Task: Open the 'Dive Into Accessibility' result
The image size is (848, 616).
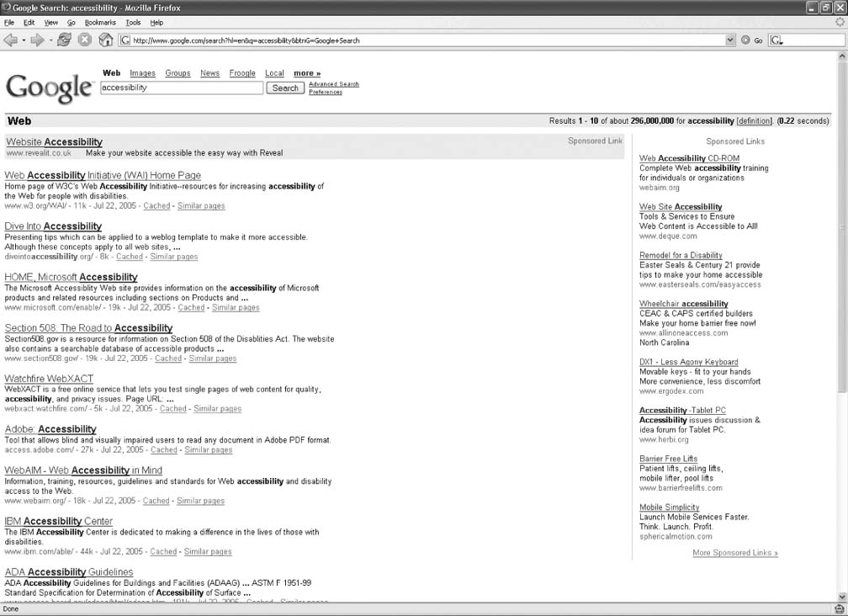Action: tap(53, 226)
